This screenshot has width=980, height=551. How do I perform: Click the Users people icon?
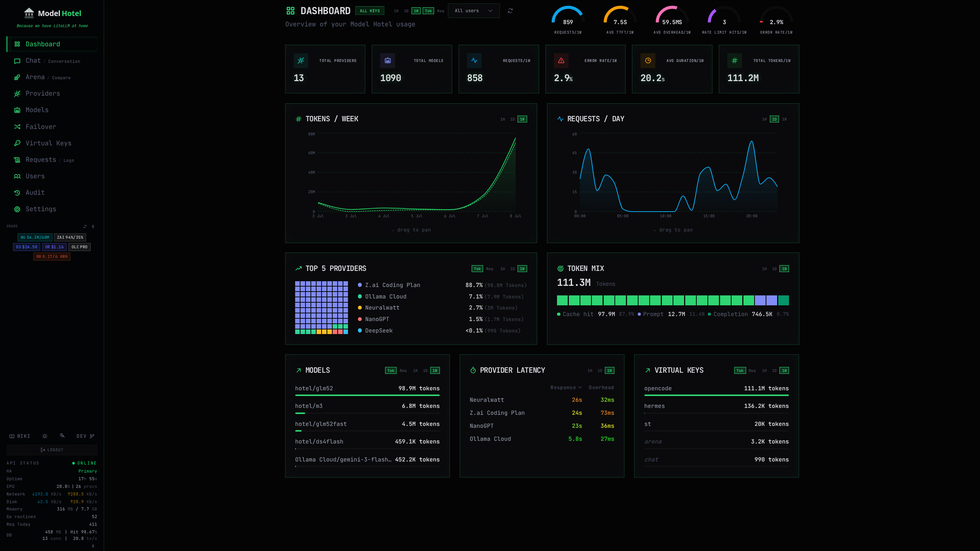click(17, 176)
